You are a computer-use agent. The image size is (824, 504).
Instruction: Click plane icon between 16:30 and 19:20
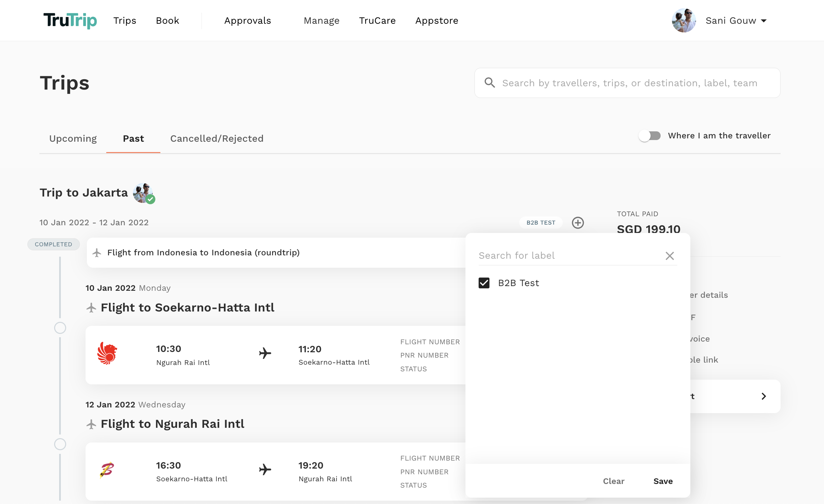[x=265, y=470]
